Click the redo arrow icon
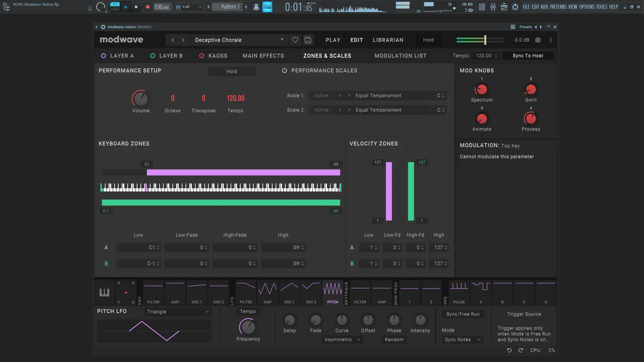This screenshot has width=644, height=362. 521,350
